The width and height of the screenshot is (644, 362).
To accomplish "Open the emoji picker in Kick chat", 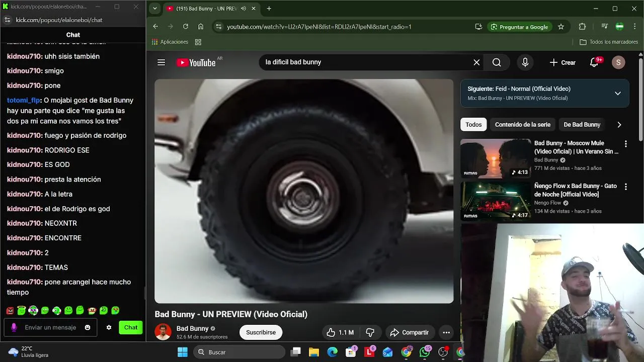I will (88, 327).
